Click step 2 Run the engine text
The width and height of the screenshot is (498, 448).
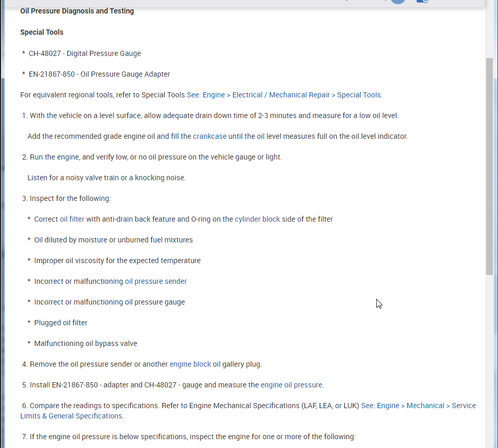pyautogui.click(x=152, y=157)
